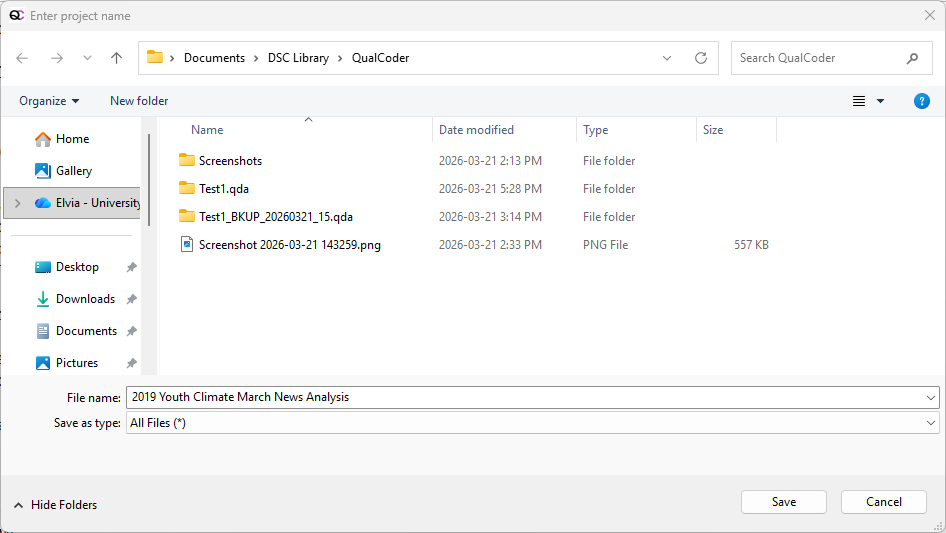Collapse panel with Hide Folders
The image size is (946, 533).
(55, 505)
